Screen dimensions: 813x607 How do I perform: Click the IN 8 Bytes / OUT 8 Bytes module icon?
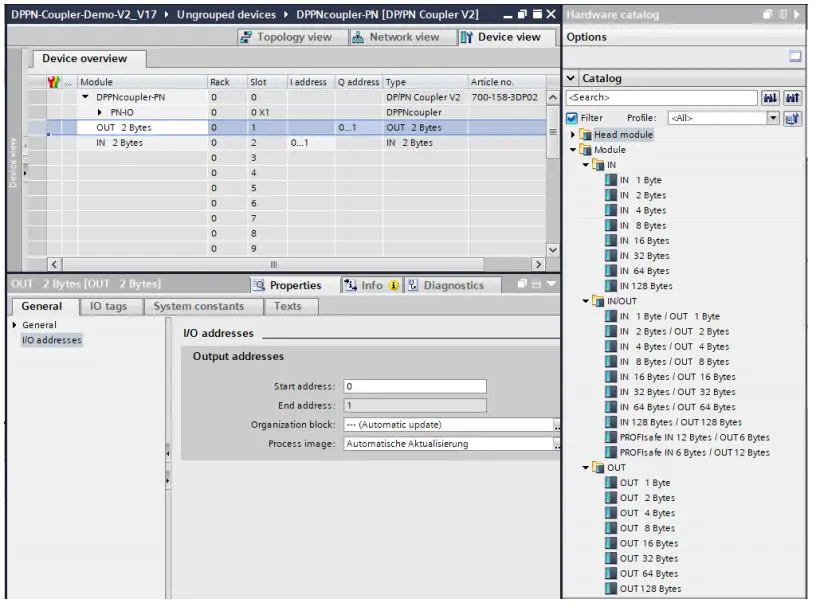611,362
